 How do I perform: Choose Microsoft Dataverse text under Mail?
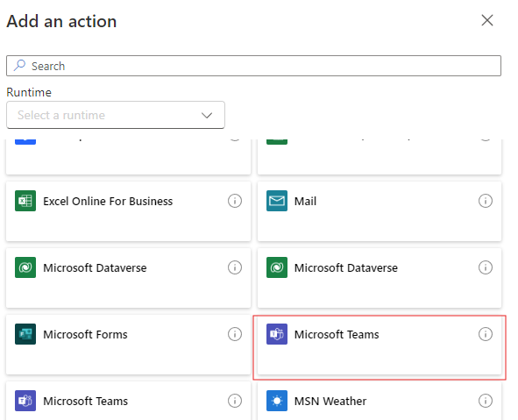(346, 268)
